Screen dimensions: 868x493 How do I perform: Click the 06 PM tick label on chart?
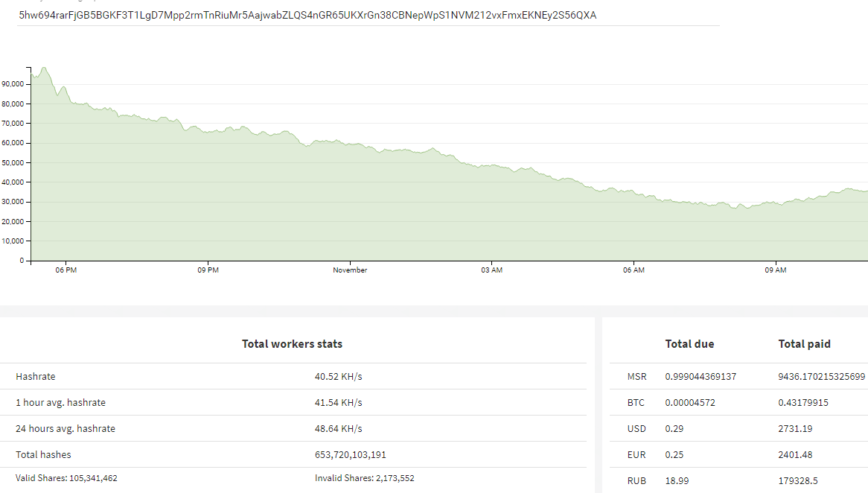click(x=66, y=270)
